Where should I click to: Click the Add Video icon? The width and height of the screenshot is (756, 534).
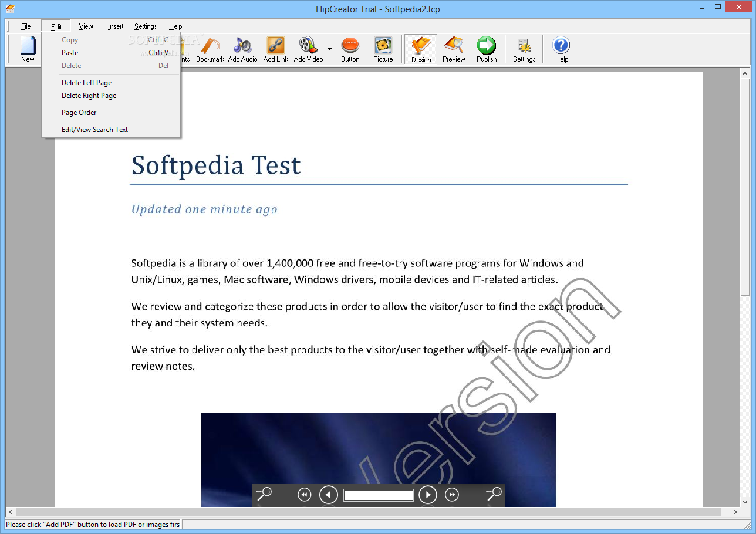tap(308, 49)
